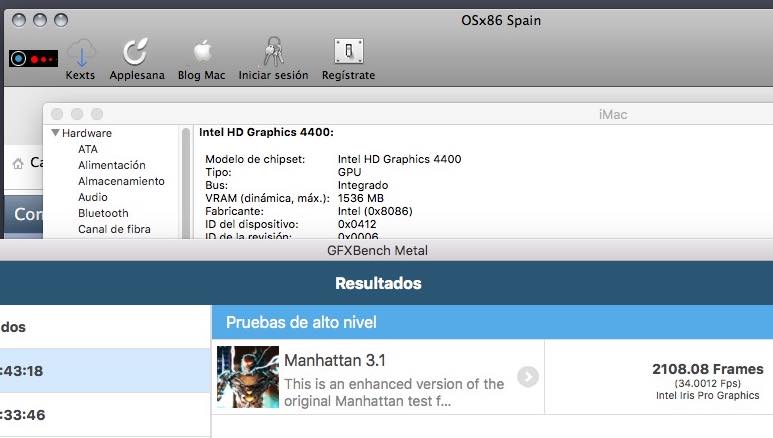Click the Manhattan 3.1 test title
Image resolution: width=773 pixels, height=438 pixels.
335,361
